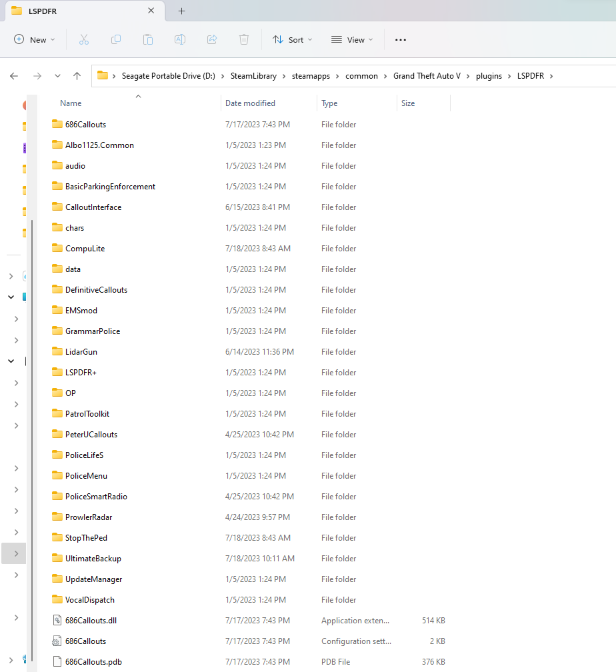Select the PoliceLifeS folder name
The width and height of the screenshot is (616, 672).
tap(85, 455)
